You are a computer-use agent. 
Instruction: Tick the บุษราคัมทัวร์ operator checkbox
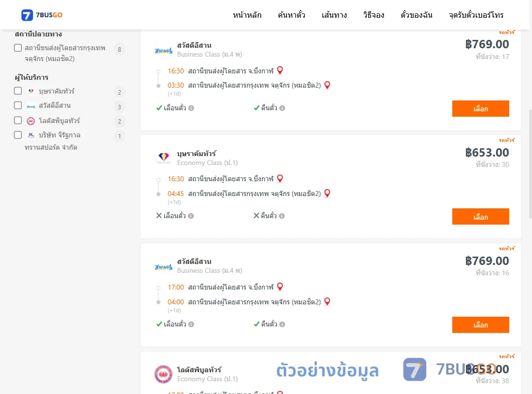coord(18,91)
